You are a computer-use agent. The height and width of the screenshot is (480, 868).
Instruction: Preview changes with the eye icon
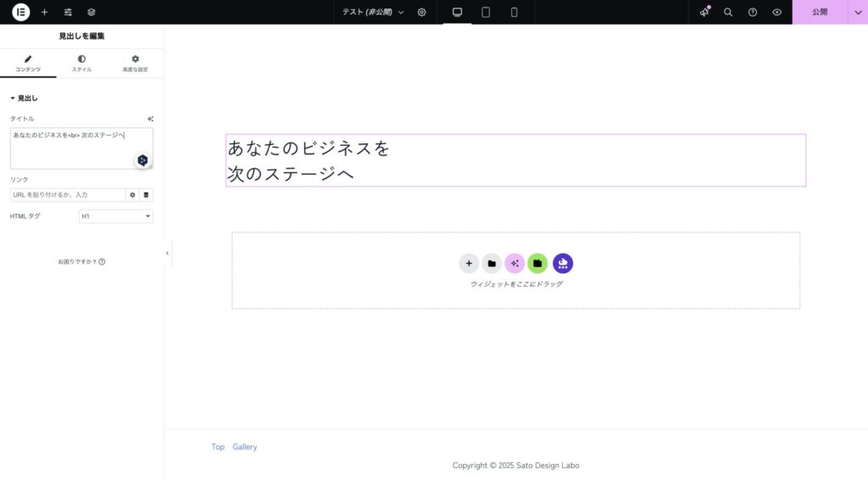click(x=776, y=12)
